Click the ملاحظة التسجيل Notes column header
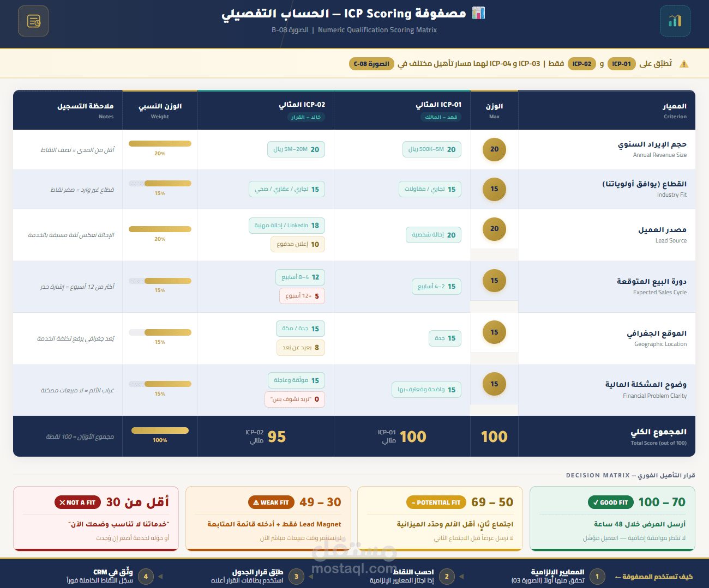This screenshot has width=709, height=588. pyautogui.click(x=68, y=110)
